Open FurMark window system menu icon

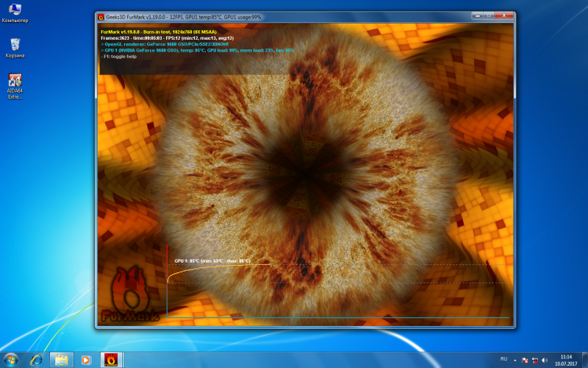(101, 16)
